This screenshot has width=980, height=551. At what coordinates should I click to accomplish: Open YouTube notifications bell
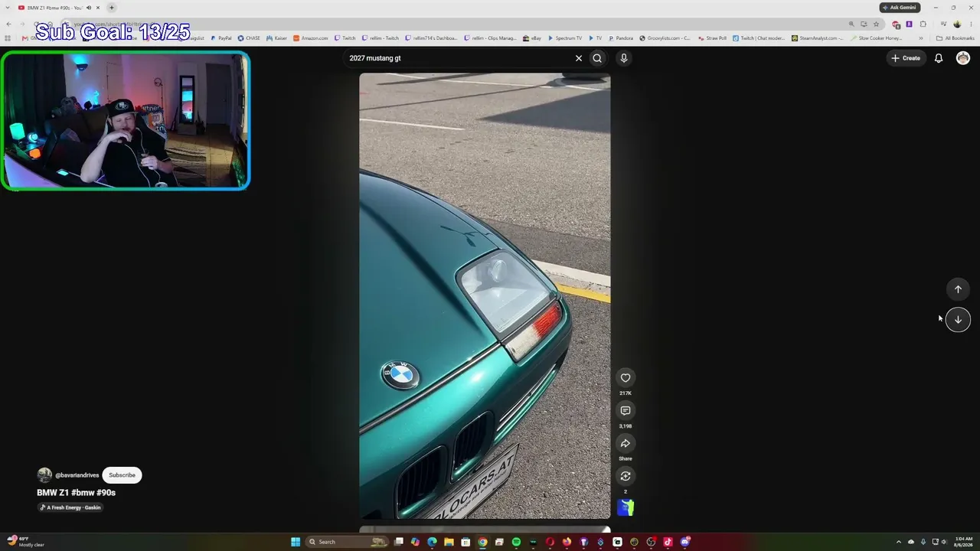click(939, 58)
